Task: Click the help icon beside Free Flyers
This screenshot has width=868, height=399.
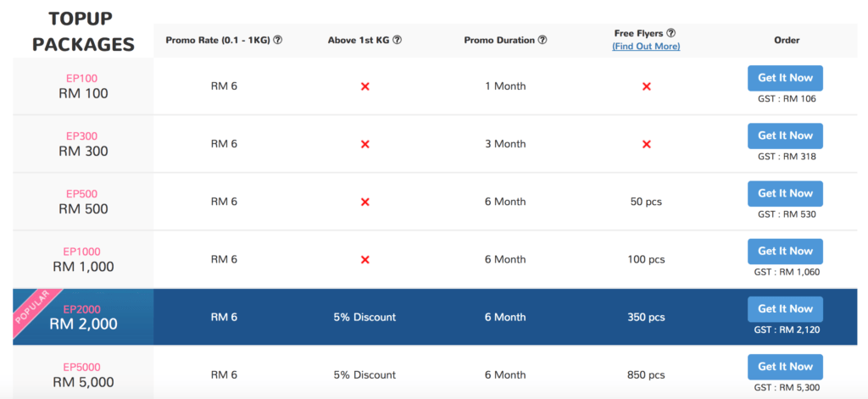Action: click(x=671, y=33)
